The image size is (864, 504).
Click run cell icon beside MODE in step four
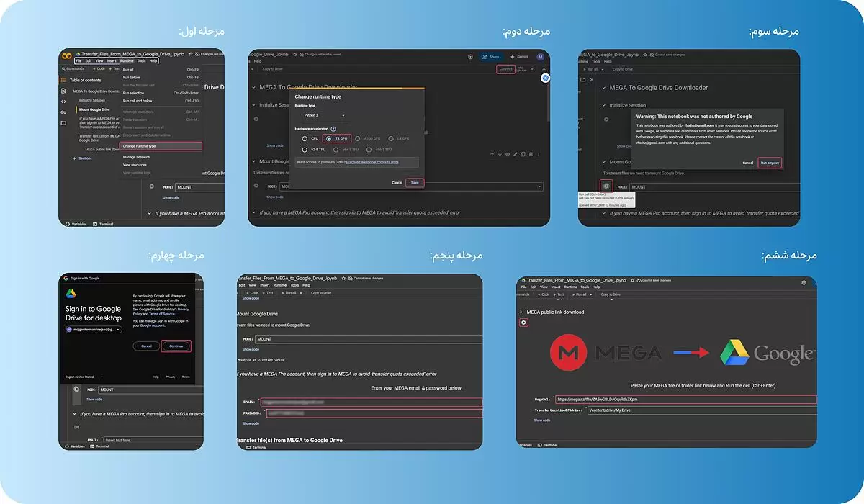(76, 390)
